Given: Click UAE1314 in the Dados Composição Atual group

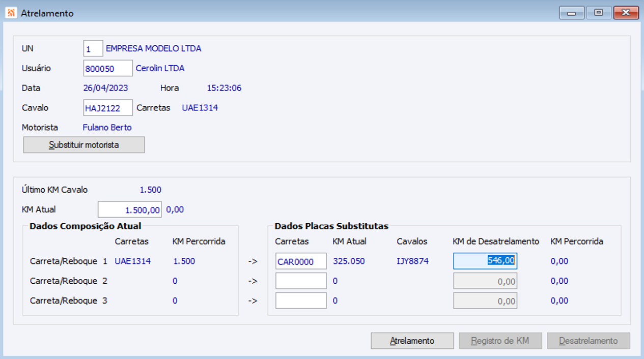Looking at the screenshot, I should (133, 261).
